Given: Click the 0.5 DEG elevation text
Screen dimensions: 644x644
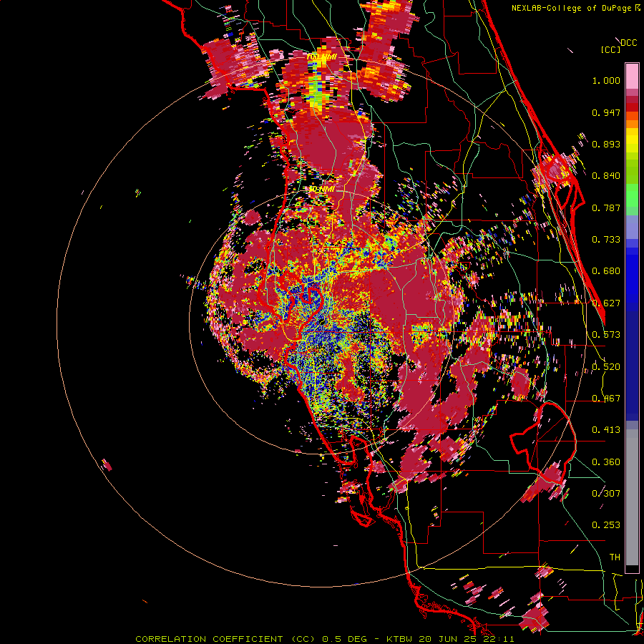Looking at the screenshot, I should (x=344, y=639).
